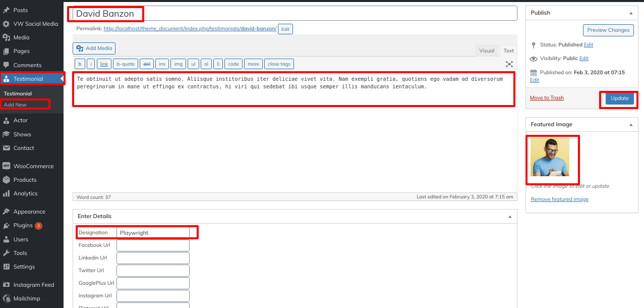Insert a b-quote tag
This screenshot has width=644, height=308.
click(x=125, y=64)
